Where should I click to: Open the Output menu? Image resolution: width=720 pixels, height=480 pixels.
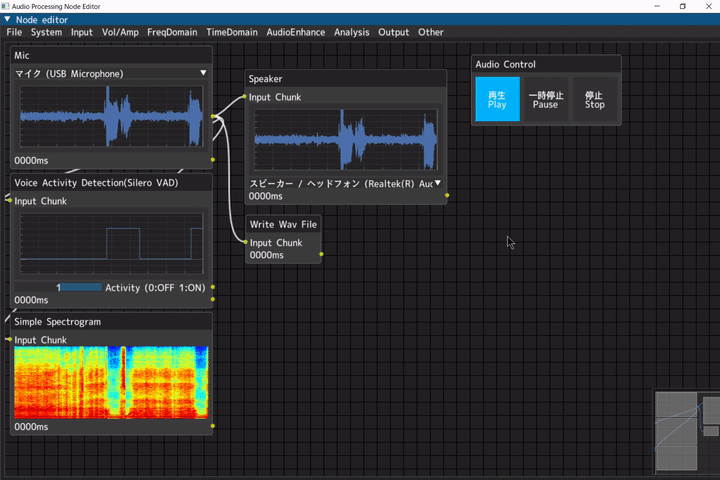394,32
